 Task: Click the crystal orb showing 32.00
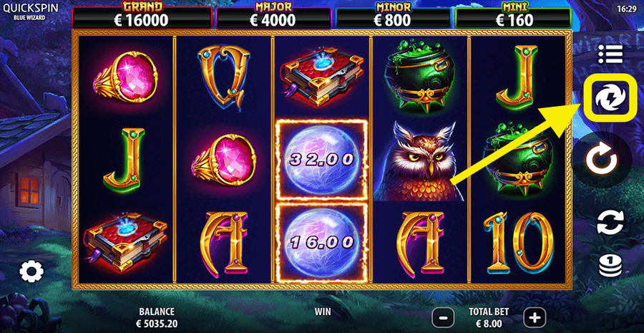click(x=321, y=160)
